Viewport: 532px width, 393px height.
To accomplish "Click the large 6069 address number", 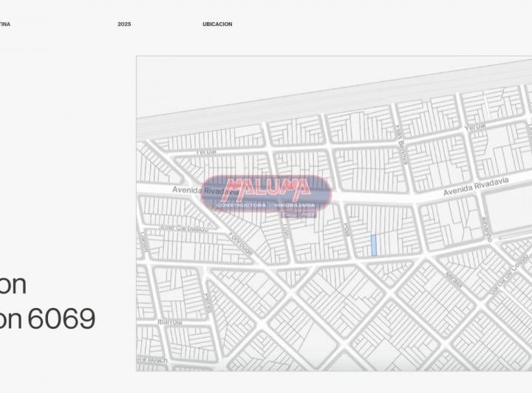I will [61, 318].
